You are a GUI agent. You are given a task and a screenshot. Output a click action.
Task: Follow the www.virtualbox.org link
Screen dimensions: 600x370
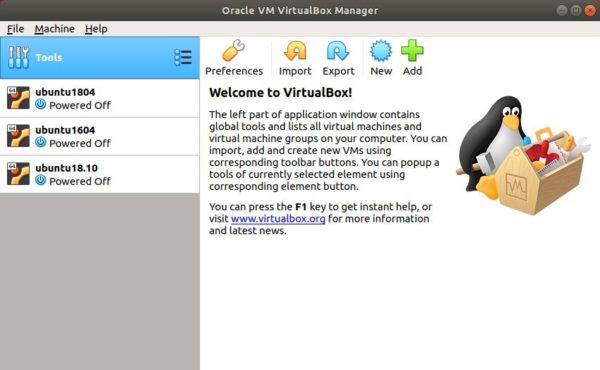coord(278,219)
